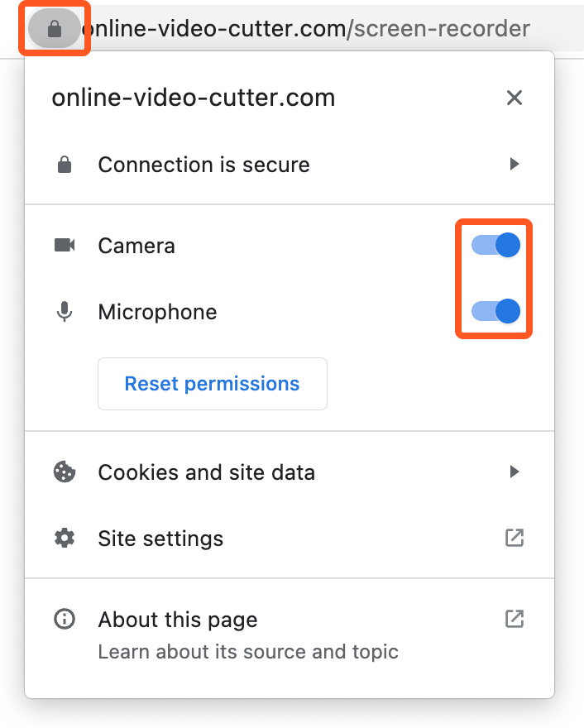Click the address bar URL text
The height and width of the screenshot is (728, 584).
[x=306, y=29]
